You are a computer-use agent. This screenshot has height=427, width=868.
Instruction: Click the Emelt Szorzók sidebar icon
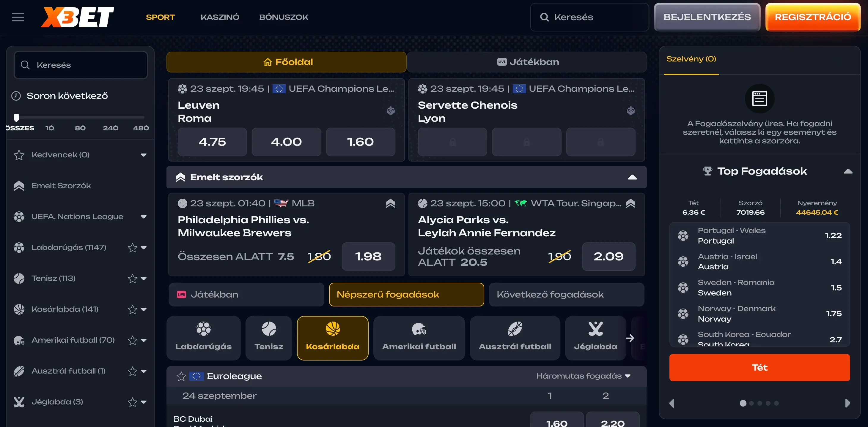(19, 186)
